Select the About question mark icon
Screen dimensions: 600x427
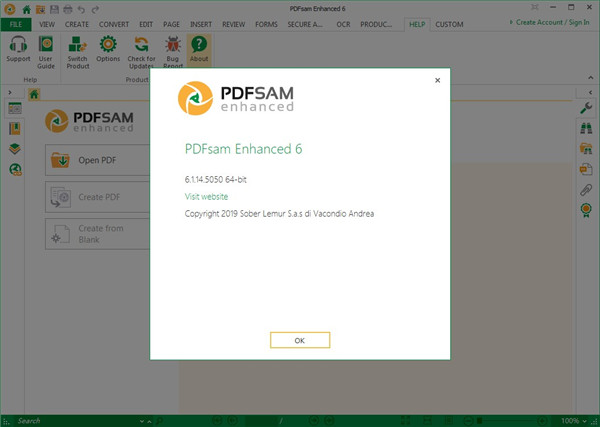pos(199,49)
